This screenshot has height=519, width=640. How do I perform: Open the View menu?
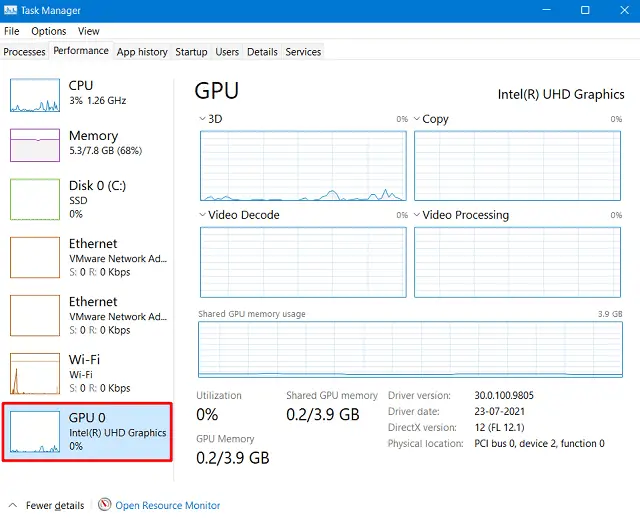pyautogui.click(x=88, y=31)
